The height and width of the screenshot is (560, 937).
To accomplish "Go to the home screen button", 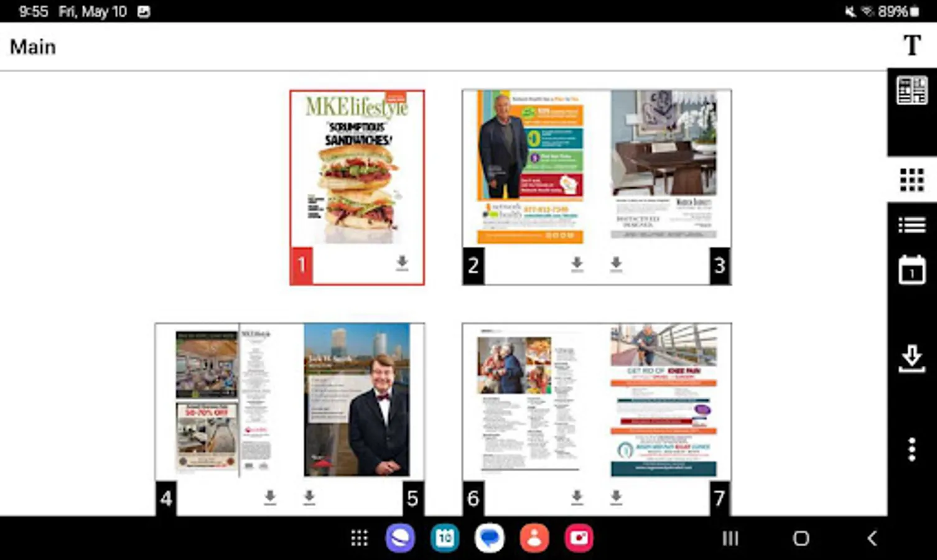I will (801, 538).
